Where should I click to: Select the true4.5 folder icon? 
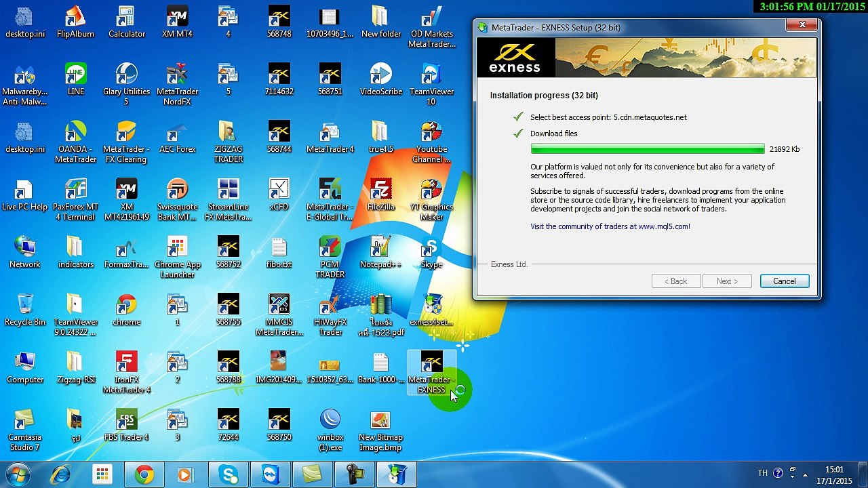[x=380, y=137]
